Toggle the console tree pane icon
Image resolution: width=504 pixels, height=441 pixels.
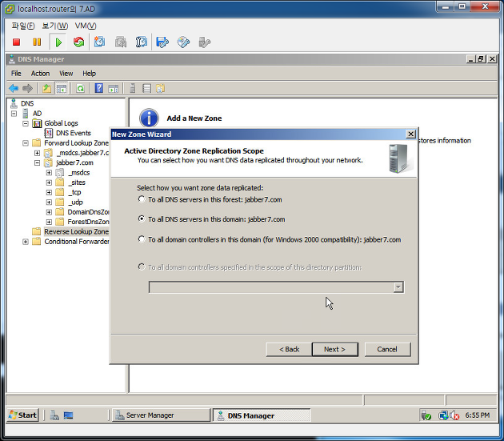[62, 88]
